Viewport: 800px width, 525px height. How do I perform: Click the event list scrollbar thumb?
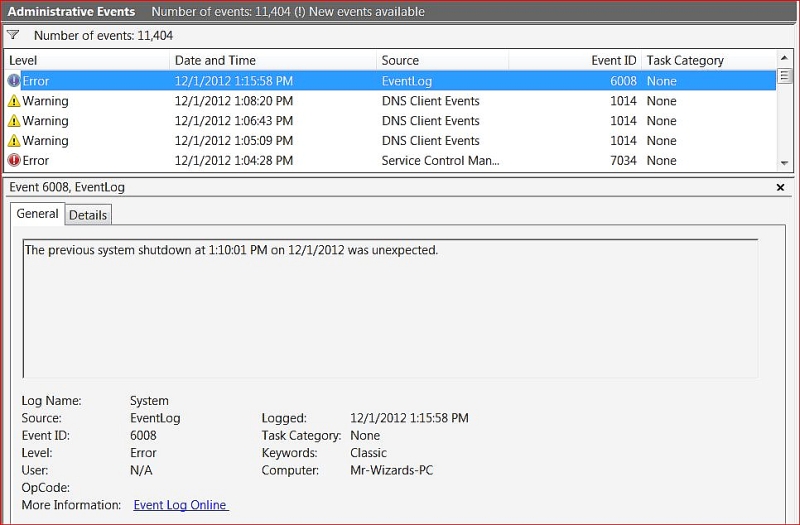pos(784,76)
